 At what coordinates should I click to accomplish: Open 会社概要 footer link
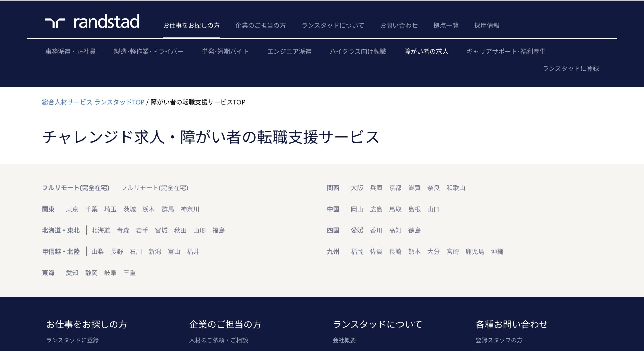click(344, 340)
